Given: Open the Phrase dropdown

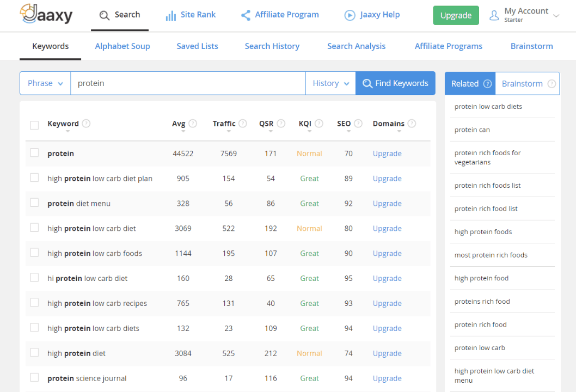Looking at the screenshot, I should pos(45,83).
